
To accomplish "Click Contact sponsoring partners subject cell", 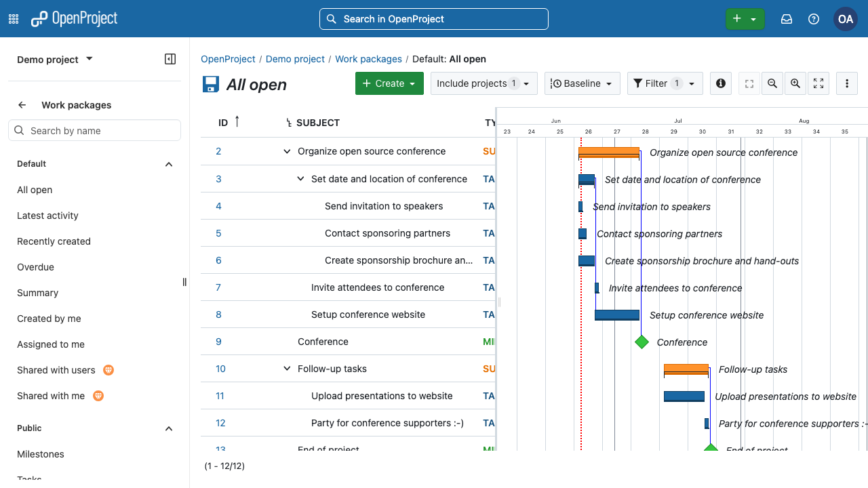I will point(387,233).
